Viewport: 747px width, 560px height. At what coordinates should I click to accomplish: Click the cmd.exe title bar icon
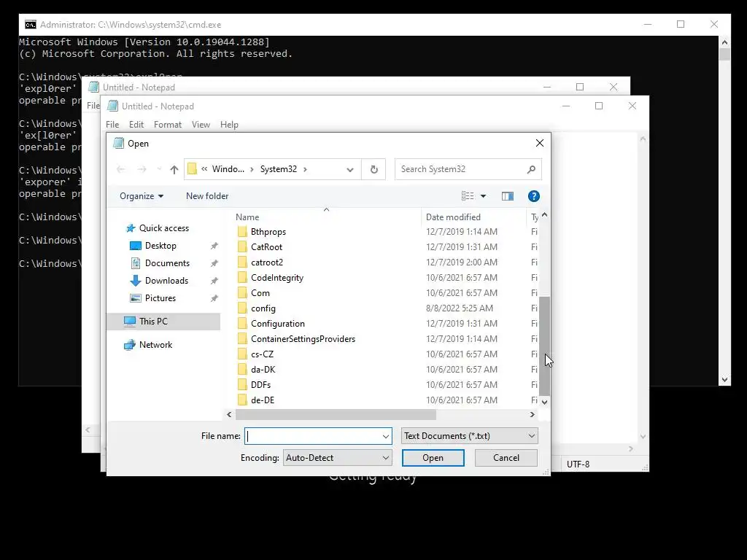coord(31,25)
